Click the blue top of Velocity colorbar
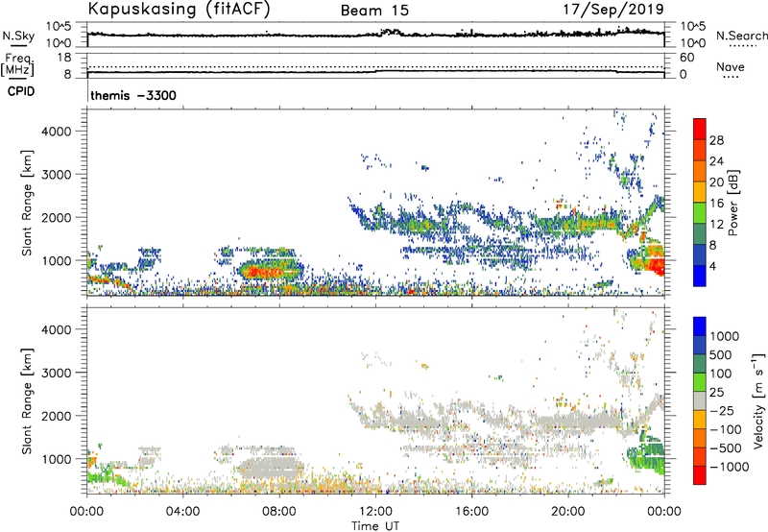The height and width of the screenshot is (532, 768). 700,326
